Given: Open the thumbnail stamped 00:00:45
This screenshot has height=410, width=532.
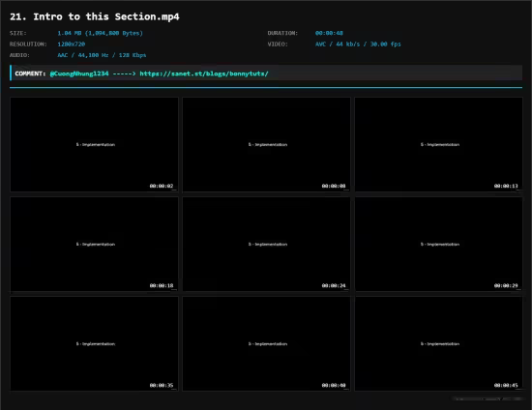Looking at the screenshot, I should (x=439, y=344).
